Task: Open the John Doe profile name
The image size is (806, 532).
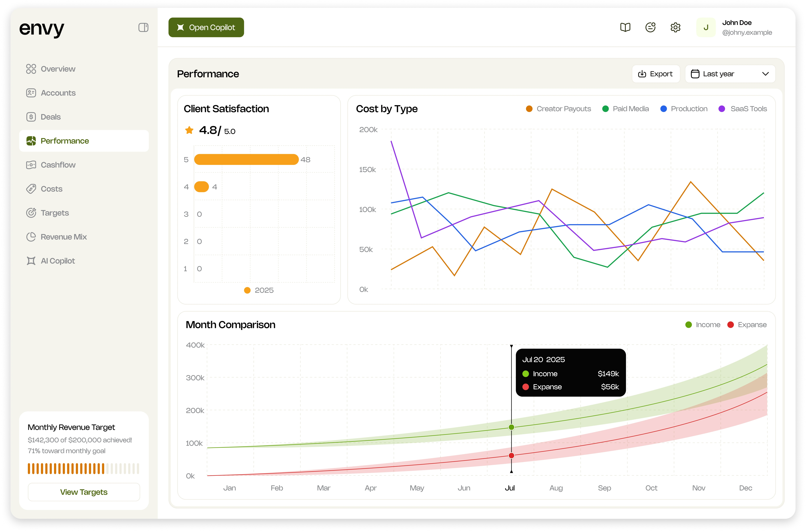Action: pos(737,23)
